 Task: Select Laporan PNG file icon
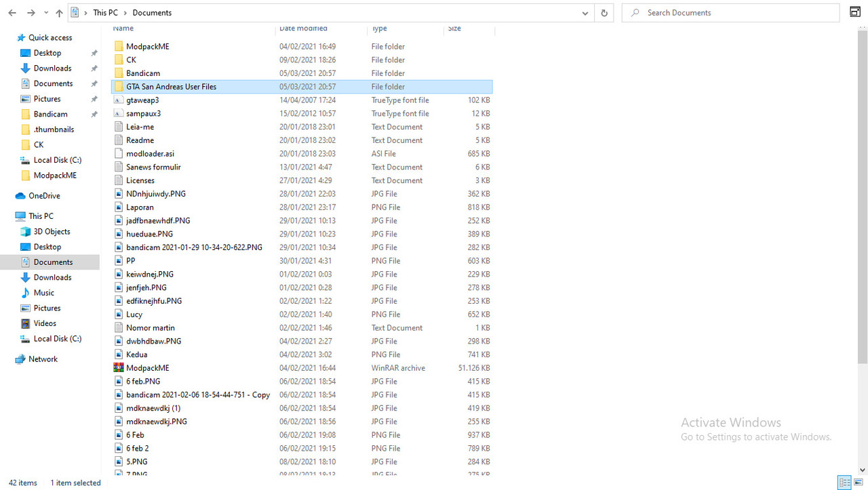tap(119, 207)
